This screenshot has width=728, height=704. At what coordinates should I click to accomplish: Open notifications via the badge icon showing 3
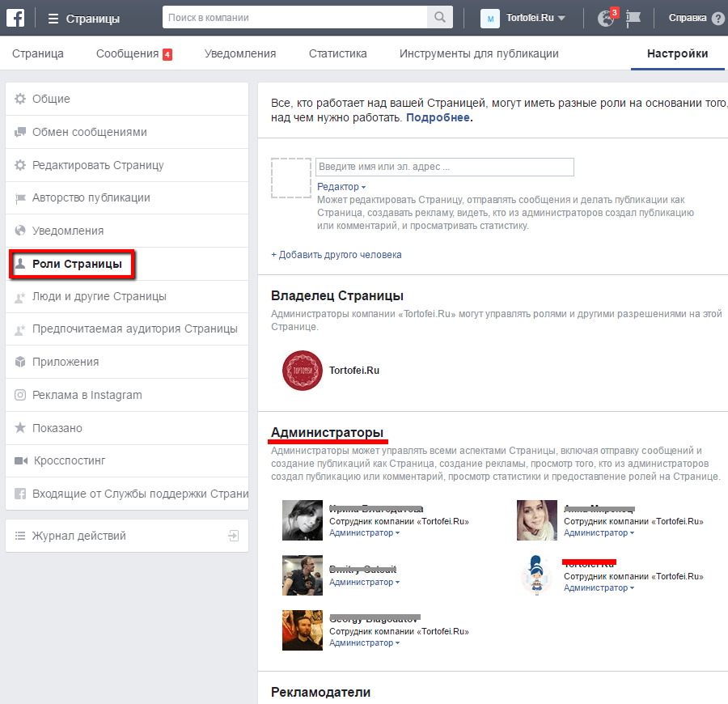tap(605, 16)
